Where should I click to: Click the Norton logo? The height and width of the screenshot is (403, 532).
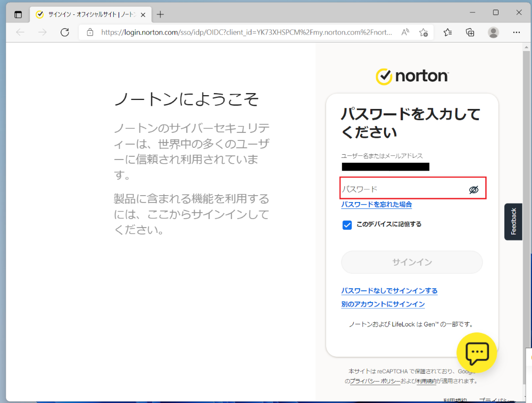[x=412, y=76]
